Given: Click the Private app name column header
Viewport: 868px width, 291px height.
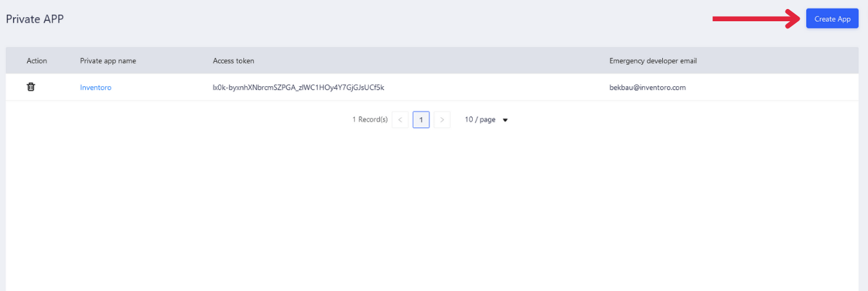Looking at the screenshot, I should pyautogui.click(x=108, y=61).
